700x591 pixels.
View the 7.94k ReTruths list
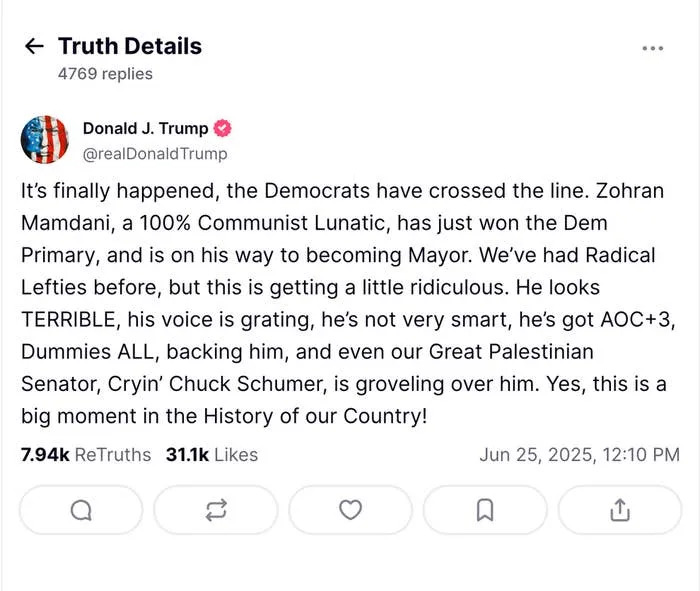pos(86,455)
